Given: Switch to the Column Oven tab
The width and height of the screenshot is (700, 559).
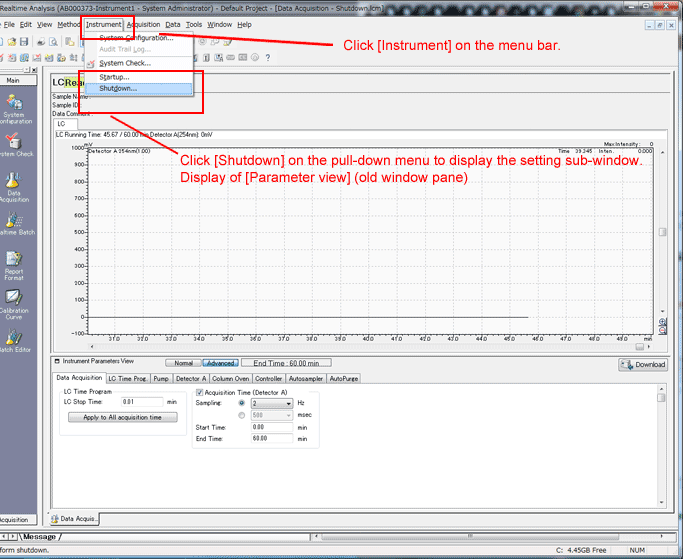Looking at the screenshot, I should (x=230, y=379).
